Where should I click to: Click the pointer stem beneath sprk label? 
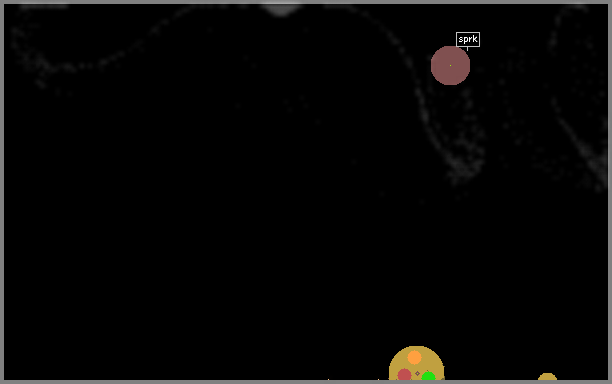point(467,49)
